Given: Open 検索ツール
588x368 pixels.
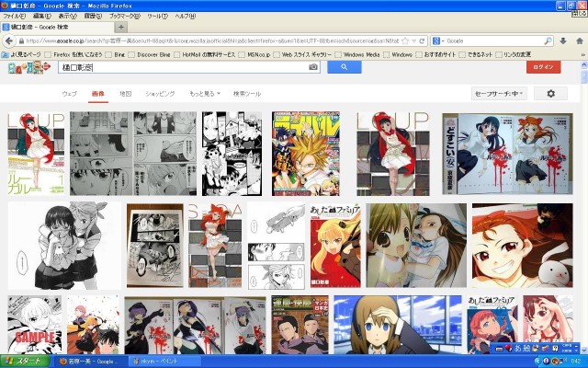Looking at the screenshot, I should point(247,94).
